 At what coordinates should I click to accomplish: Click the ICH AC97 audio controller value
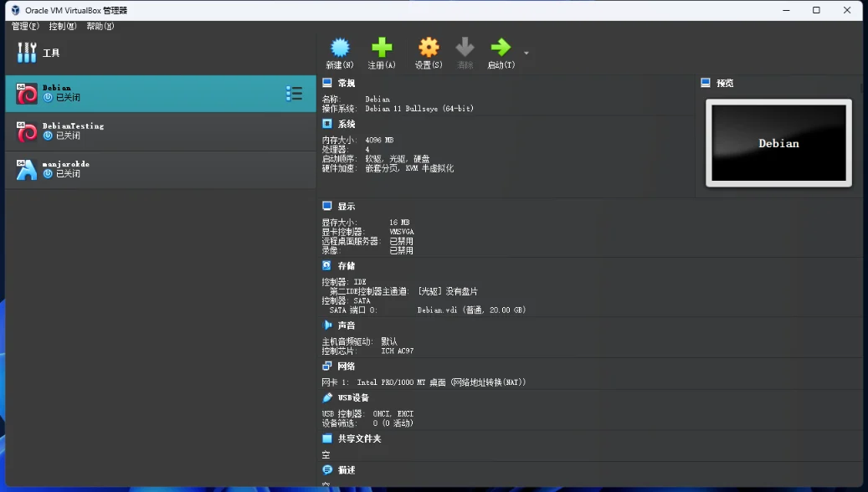pos(398,351)
